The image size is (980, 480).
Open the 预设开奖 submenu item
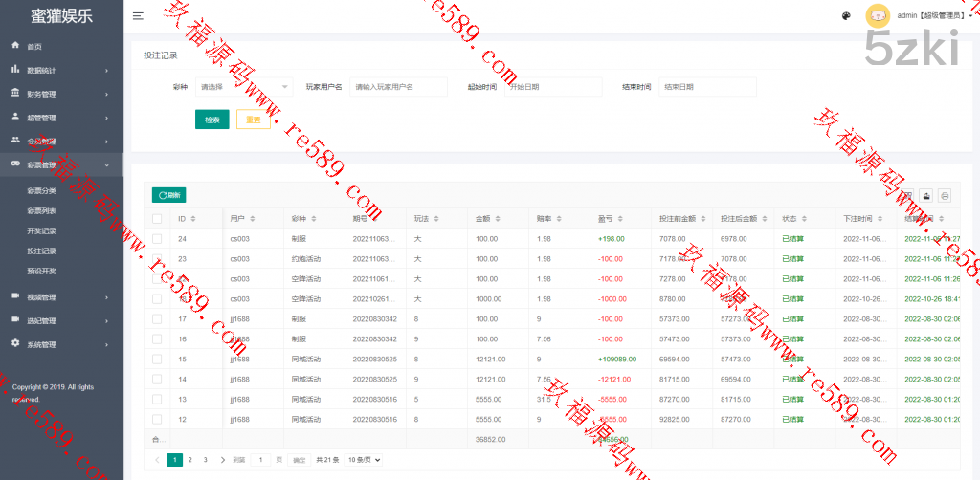click(x=42, y=271)
